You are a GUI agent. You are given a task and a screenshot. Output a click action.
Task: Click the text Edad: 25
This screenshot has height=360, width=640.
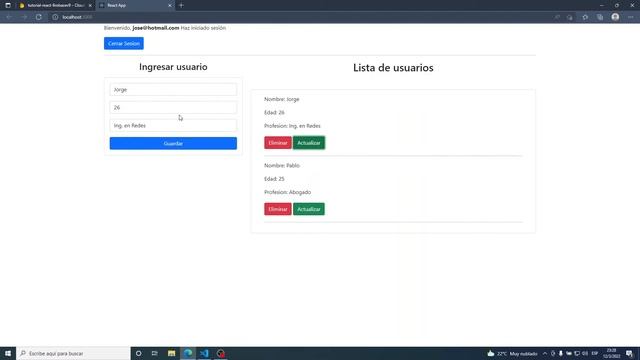tap(274, 179)
